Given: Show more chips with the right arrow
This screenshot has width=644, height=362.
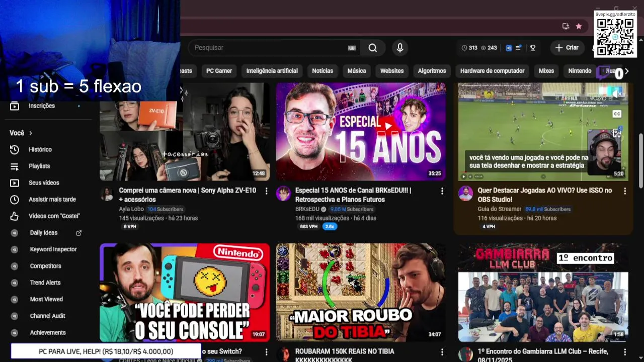Looking at the screenshot, I should (627, 71).
